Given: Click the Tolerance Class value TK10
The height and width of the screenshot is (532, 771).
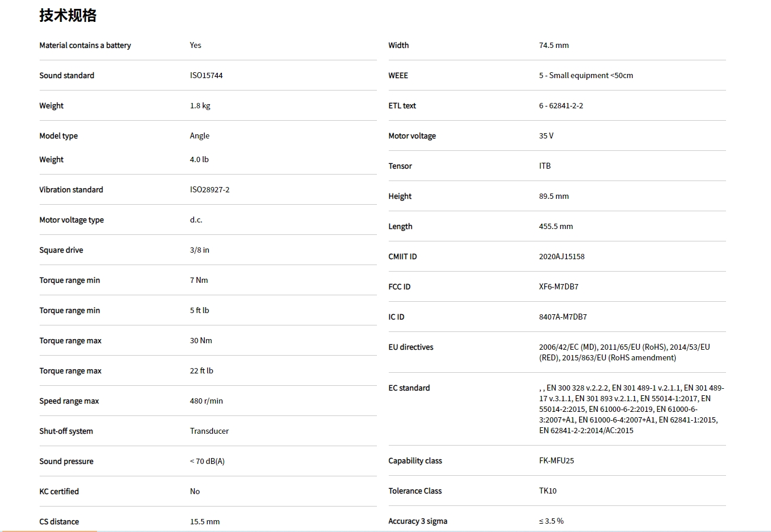Looking at the screenshot, I should (548, 491).
